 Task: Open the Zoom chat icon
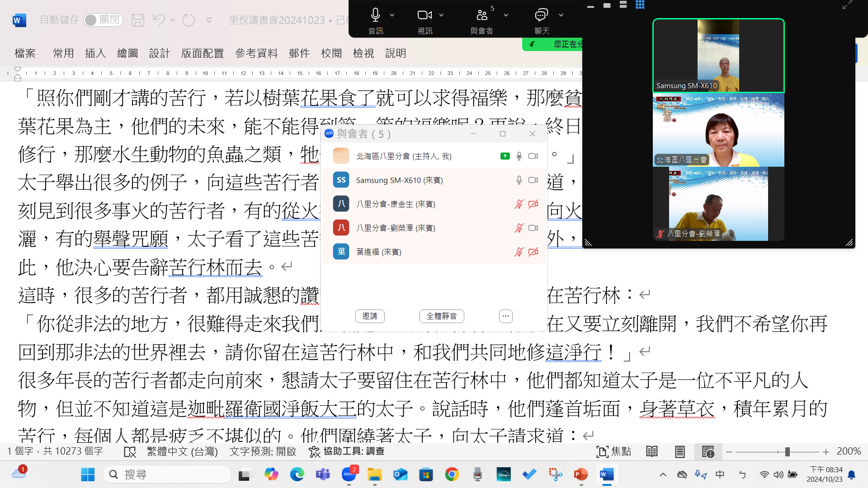pyautogui.click(x=541, y=15)
